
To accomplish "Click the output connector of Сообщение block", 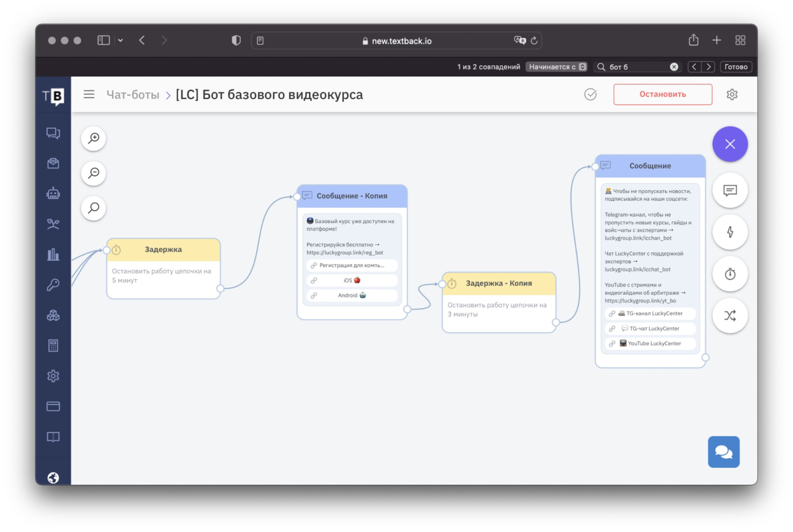I will pyautogui.click(x=705, y=357).
